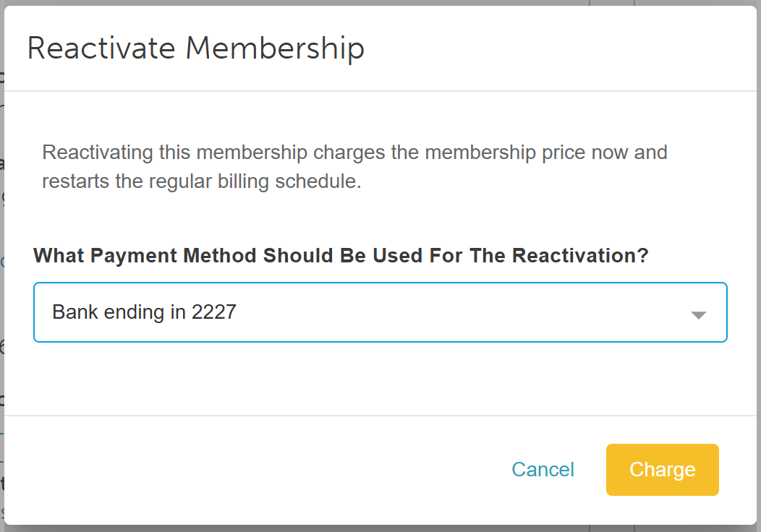Select the downward caret in the payment field
761x532 pixels.
pyautogui.click(x=698, y=315)
